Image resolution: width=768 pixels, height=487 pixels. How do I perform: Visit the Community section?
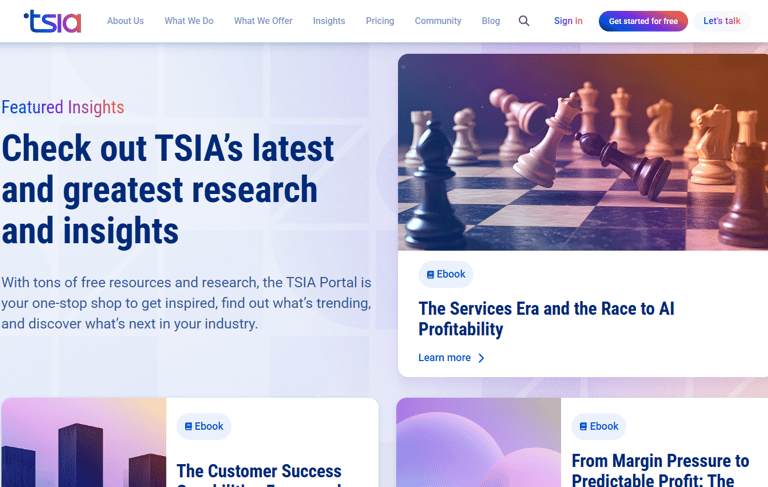pos(438,21)
